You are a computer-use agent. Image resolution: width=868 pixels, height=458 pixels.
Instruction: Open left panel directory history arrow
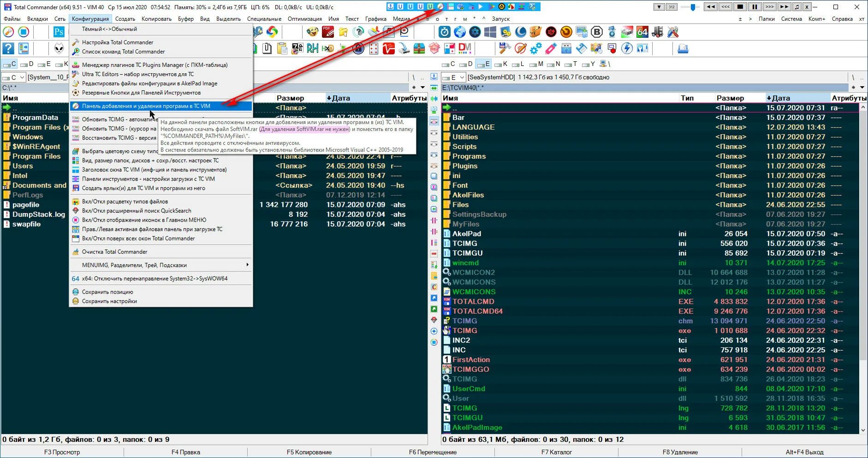pyautogui.click(x=422, y=88)
